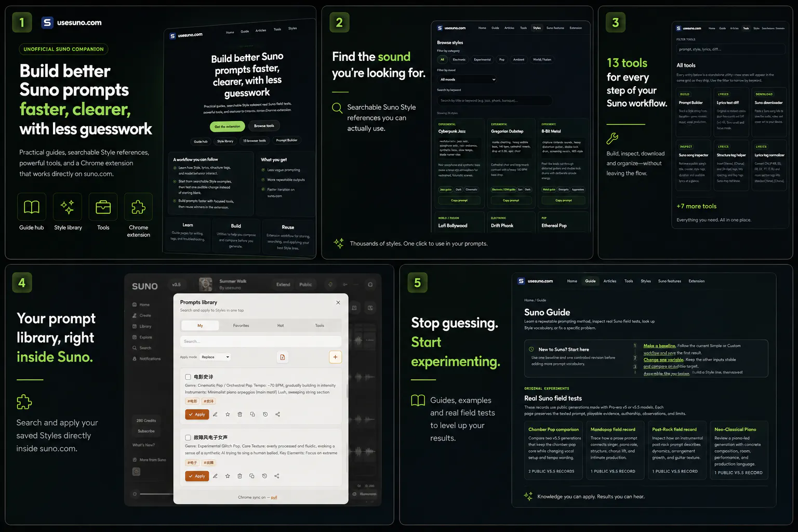Share the 电影史诗 prompt
Viewport: 798px width, 532px height.
(x=277, y=415)
